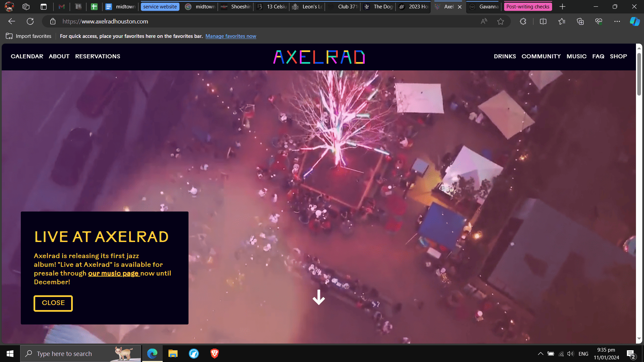
Task: Click Windows taskbar search box
Action: [x=80, y=354]
